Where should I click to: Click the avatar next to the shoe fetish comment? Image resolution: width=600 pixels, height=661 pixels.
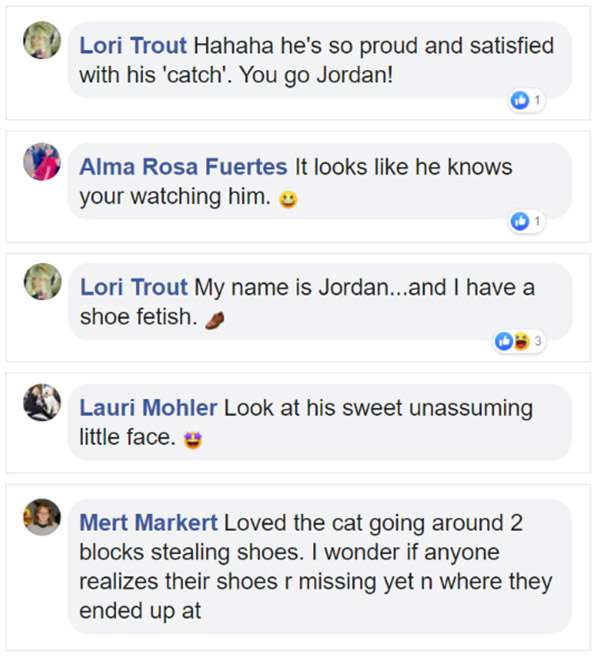coord(42,283)
